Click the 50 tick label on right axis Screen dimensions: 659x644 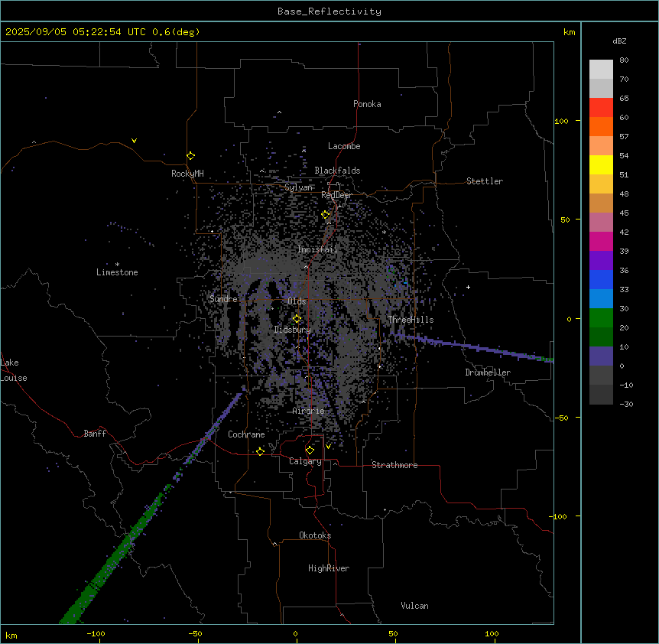point(565,220)
